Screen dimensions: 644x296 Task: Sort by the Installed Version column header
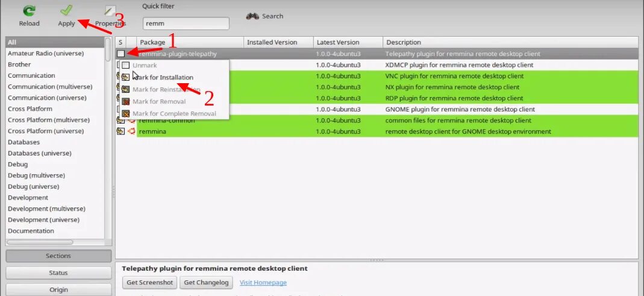pos(278,42)
